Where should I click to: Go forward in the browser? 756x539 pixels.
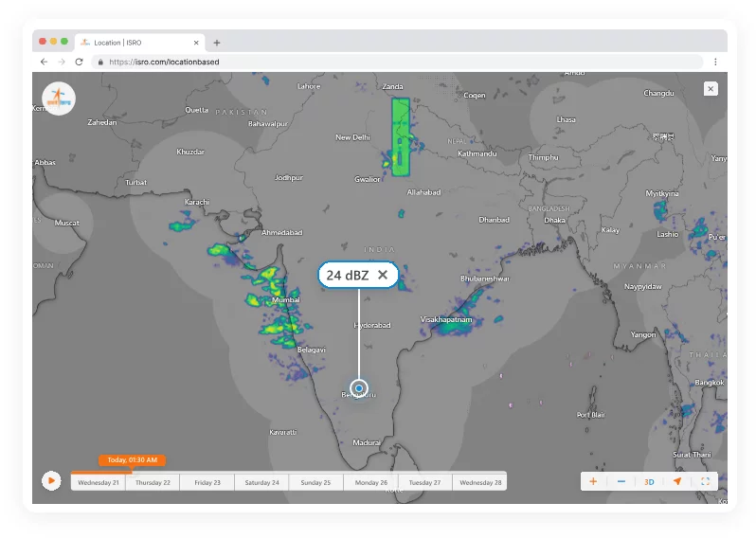tap(62, 62)
